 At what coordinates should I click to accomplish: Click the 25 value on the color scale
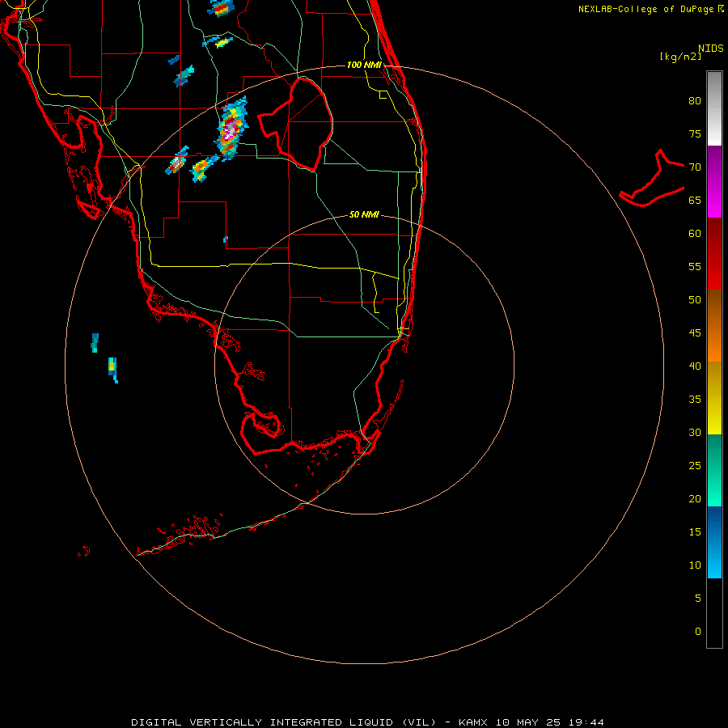click(x=695, y=466)
